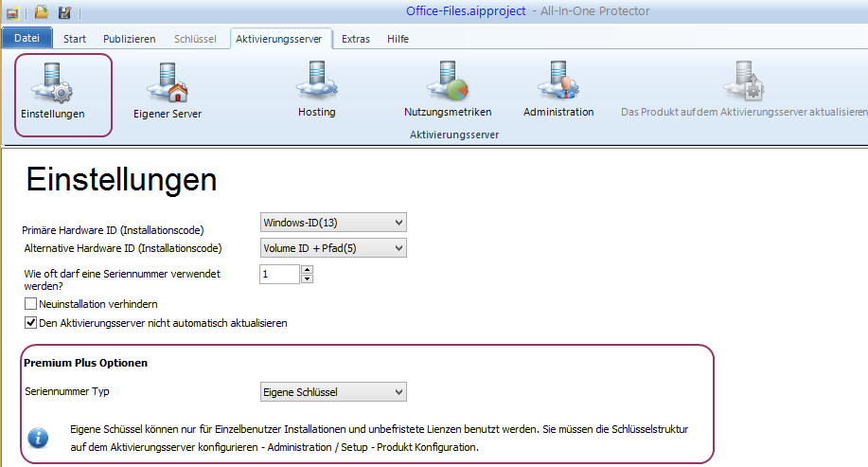
Task: Click the serial number usage count field
Action: click(x=279, y=274)
